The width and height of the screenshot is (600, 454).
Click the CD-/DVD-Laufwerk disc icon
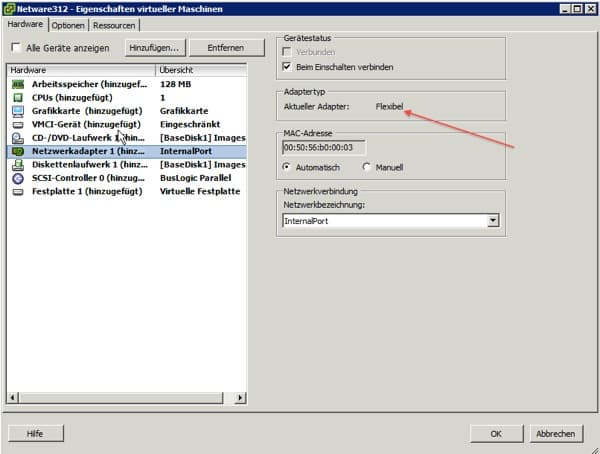[x=18, y=138]
